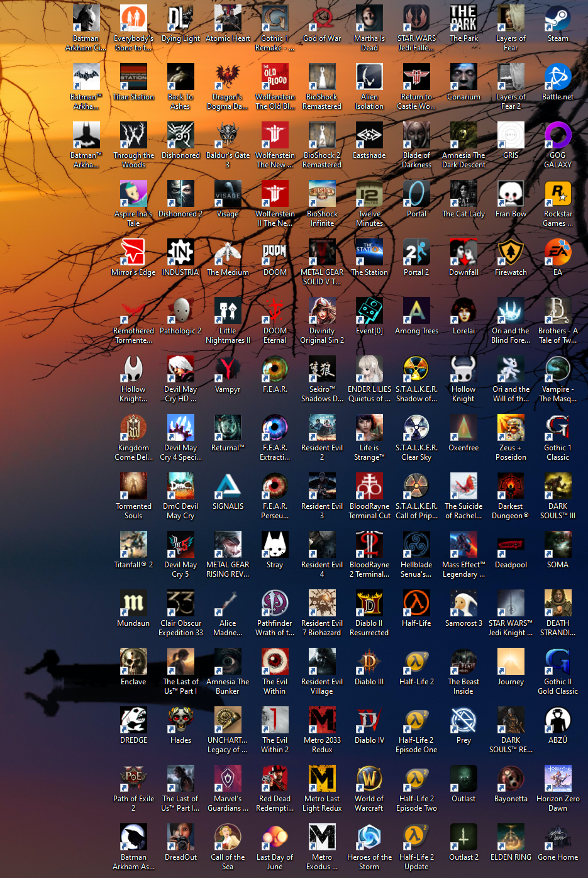This screenshot has width=588, height=878.
Task: Select The Park icon
Action: 463,18
